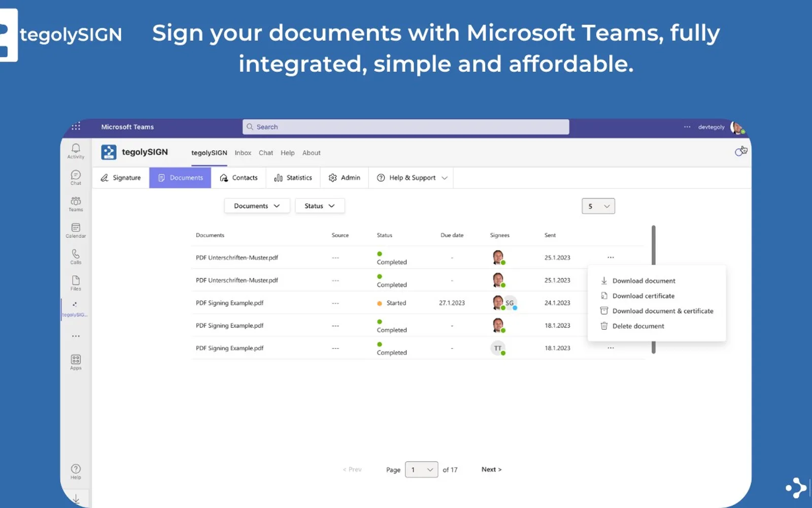The width and height of the screenshot is (812, 508).
Task: Click the SG signee badge in Started row
Action: pyautogui.click(x=510, y=303)
